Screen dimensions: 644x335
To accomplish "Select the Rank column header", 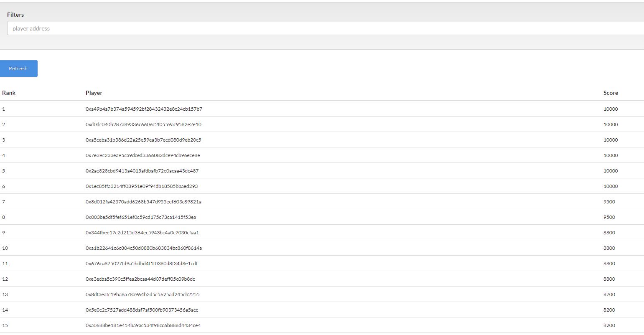I will click(x=9, y=93).
